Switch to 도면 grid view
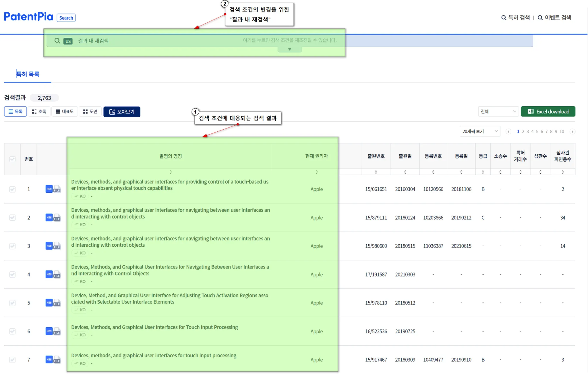Screen dimensions: 588x374 90,112
